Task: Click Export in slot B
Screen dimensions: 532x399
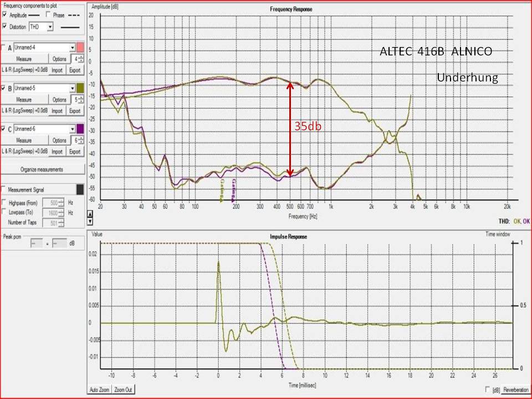Action: (75, 111)
